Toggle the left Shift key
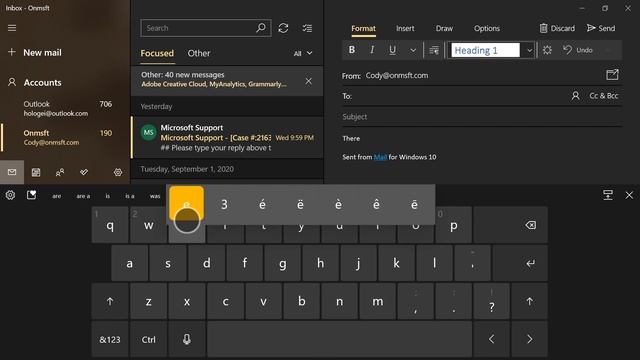Viewport: 640px width, 360px height. 110,302
